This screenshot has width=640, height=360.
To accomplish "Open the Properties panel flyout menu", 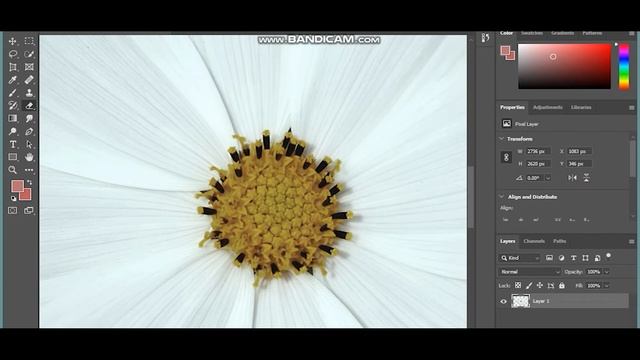I will pyautogui.click(x=631, y=108).
